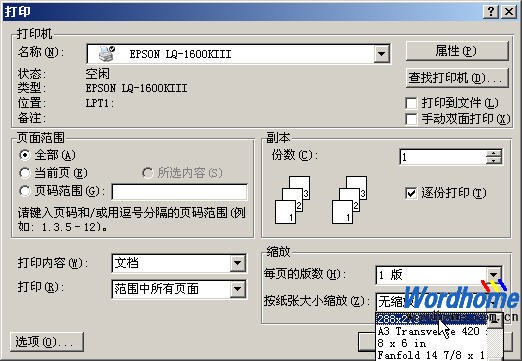Choose Fanfold 14 7/8 from list
The width and height of the screenshot is (522, 361).
click(432, 355)
